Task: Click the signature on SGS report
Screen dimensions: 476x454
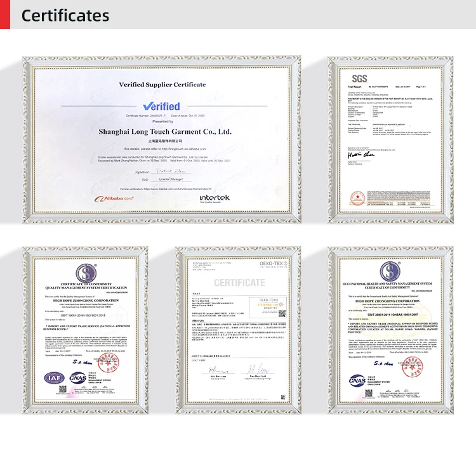Action: point(360,155)
